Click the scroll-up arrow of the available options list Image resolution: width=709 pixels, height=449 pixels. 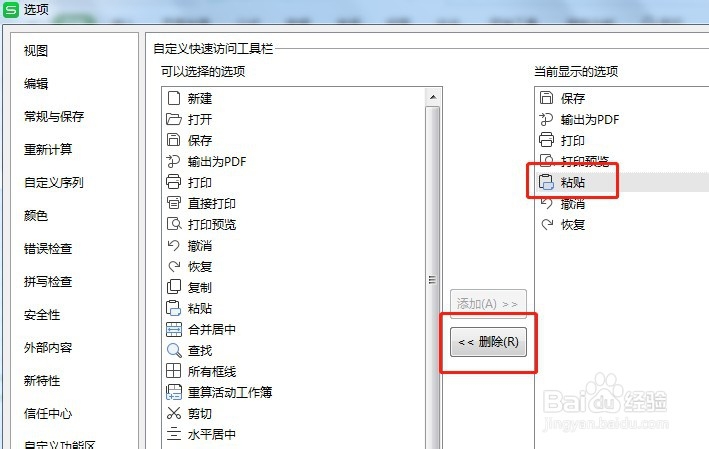pos(433,97)
